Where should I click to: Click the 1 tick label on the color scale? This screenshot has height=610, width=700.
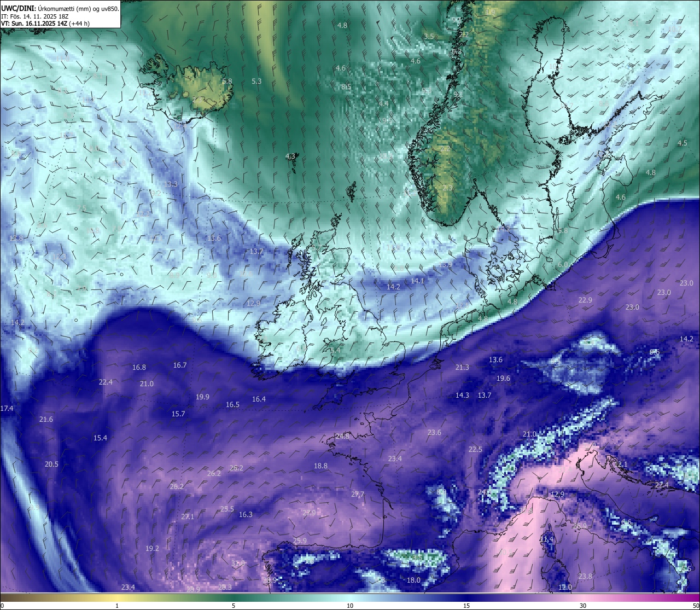point(117,606)
